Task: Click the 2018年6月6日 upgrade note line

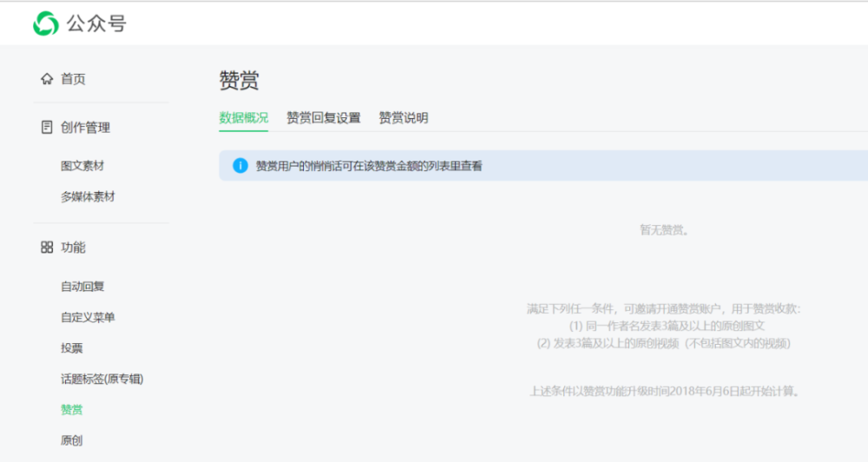Action: click(x=664, y=391)
